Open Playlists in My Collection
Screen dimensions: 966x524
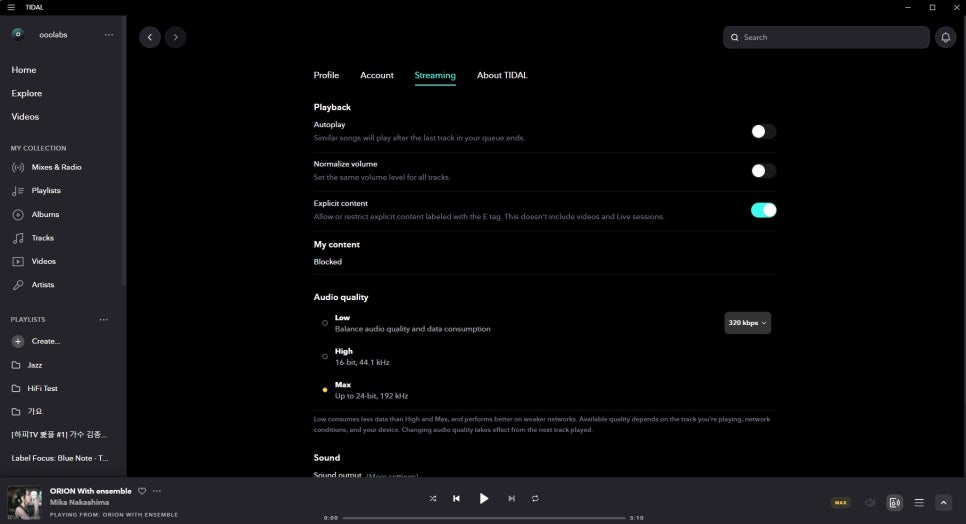pos(36,191)
